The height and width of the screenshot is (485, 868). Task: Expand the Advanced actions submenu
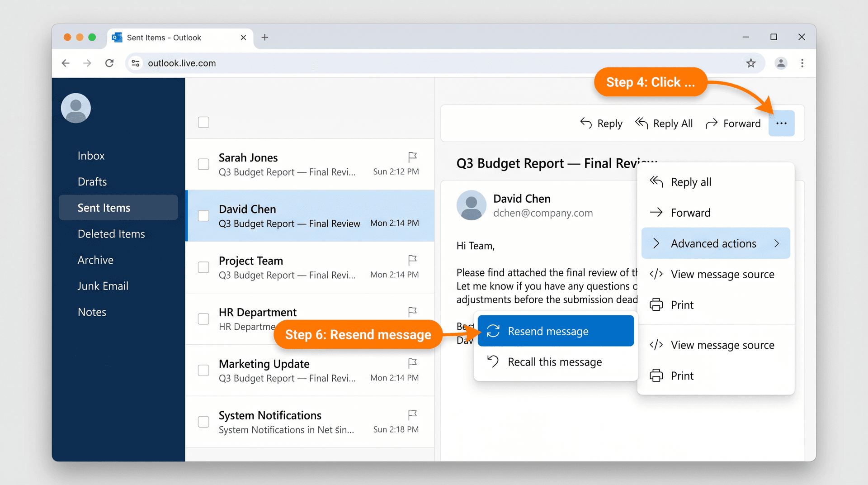[x=713, y=243]
